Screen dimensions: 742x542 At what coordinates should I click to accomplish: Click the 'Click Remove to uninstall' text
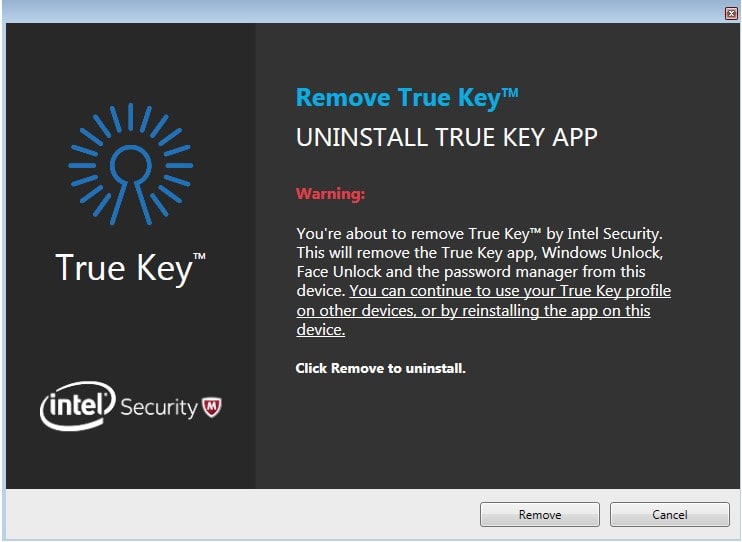point(380,368)
